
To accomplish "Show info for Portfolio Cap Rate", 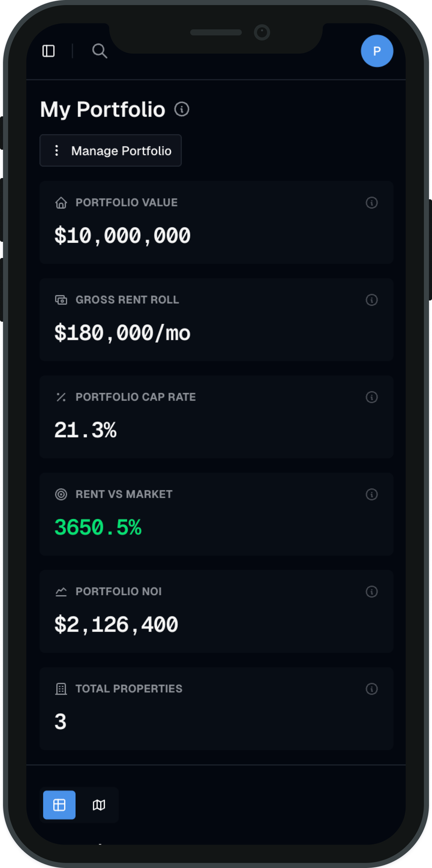I will [x=371, y=397].
